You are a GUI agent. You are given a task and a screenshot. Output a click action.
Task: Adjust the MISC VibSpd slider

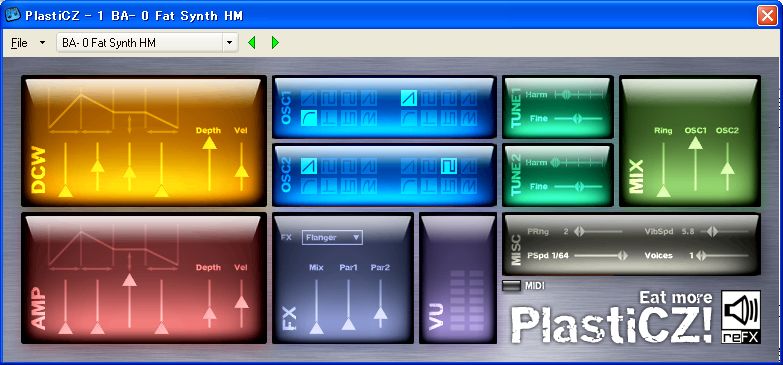(x=725, y=231)
